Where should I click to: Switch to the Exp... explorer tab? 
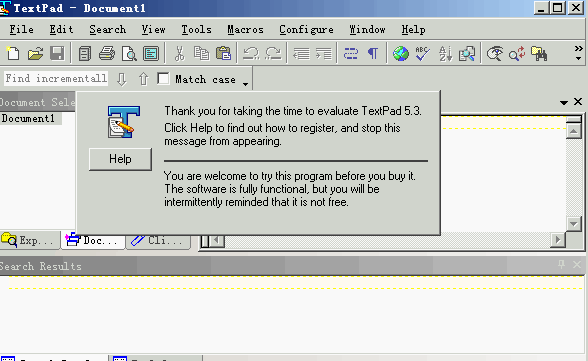pyautogui.click(x=29, y=240)
